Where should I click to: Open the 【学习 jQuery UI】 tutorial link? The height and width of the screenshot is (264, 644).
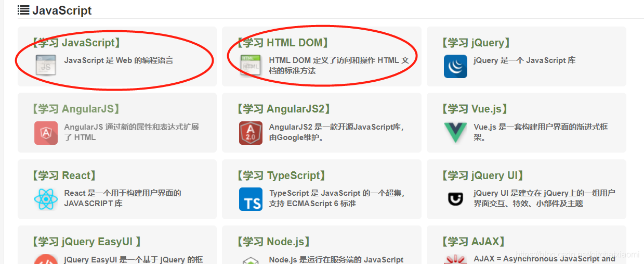click(483, 175)
